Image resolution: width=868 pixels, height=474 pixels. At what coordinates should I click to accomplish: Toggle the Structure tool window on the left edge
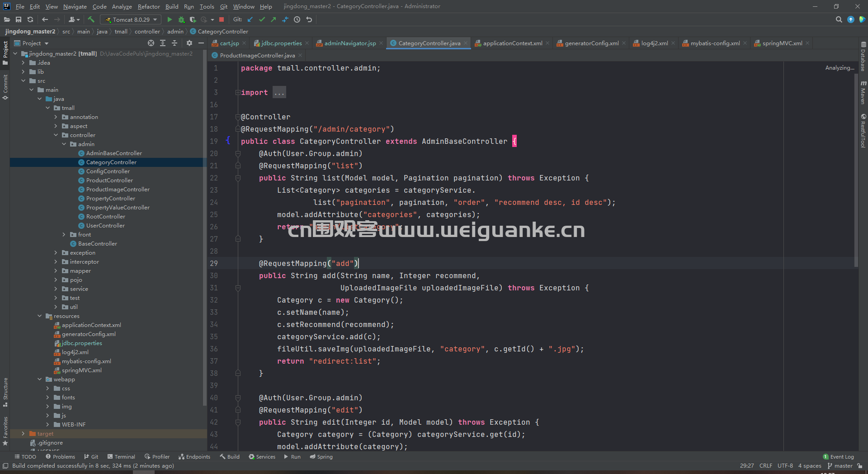coord(5,392)
